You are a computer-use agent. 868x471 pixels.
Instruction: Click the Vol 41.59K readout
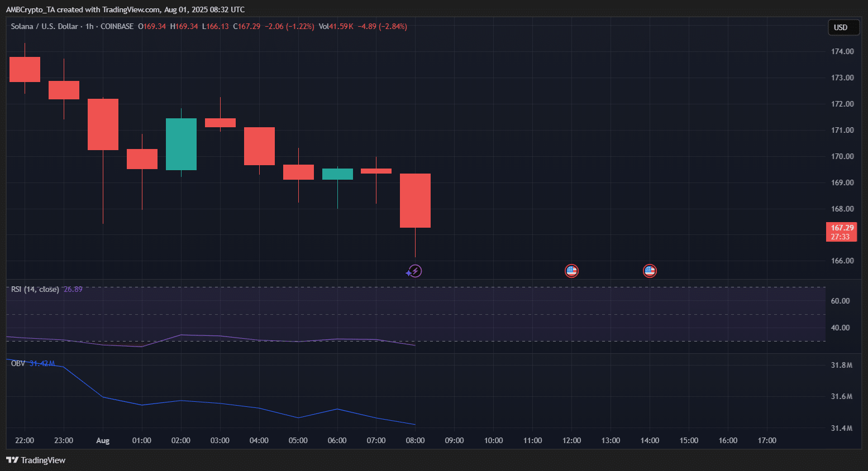point(336,26)
